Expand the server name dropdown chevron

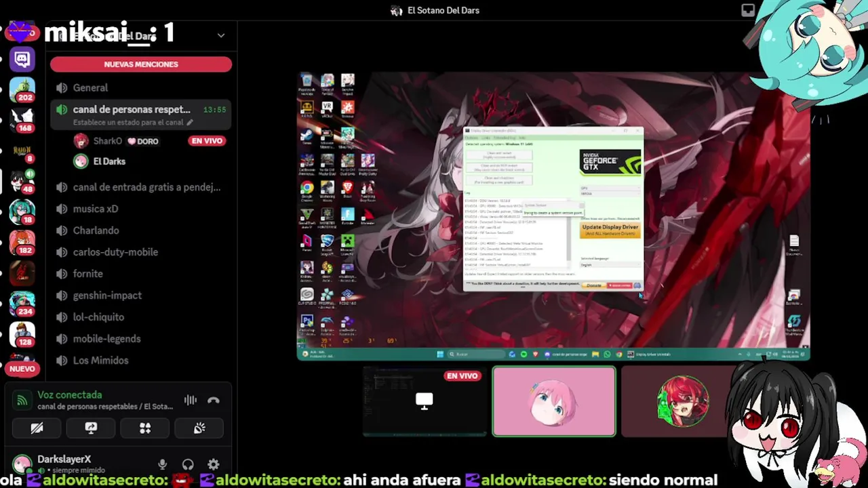pyautogui.click(x=221, y=35)
